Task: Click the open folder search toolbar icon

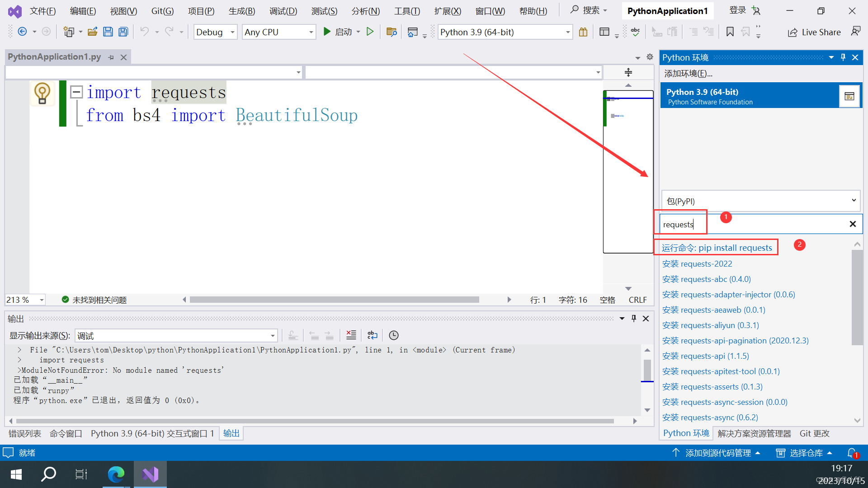Action: [x=392, y=32]
